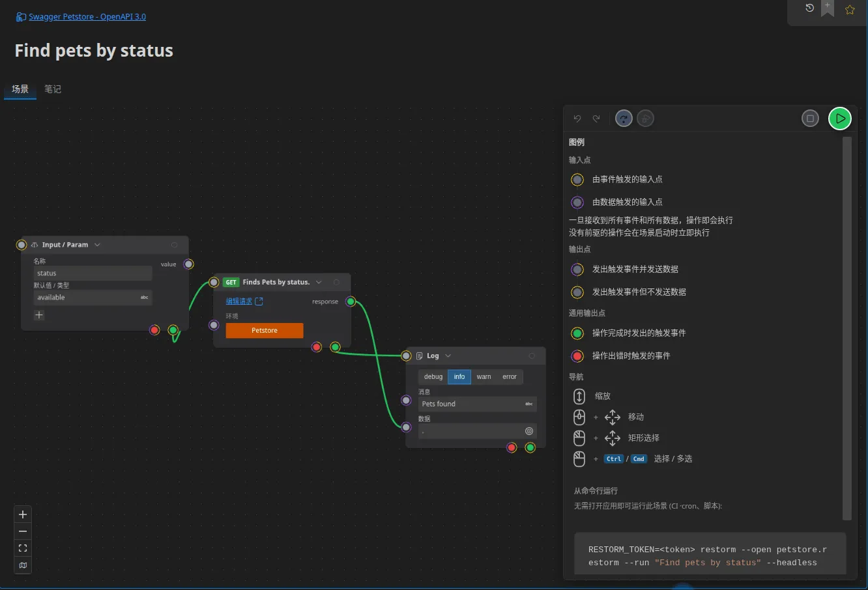
Task: Click the Input / Param node type icon
Action: click(35, 245)
